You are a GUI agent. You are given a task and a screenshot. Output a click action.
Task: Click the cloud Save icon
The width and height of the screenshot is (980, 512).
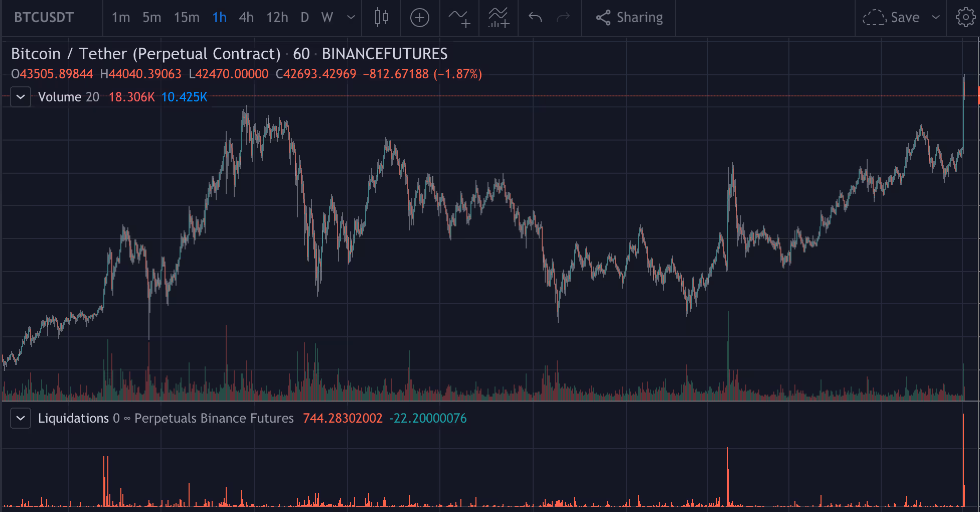[874, 18]
